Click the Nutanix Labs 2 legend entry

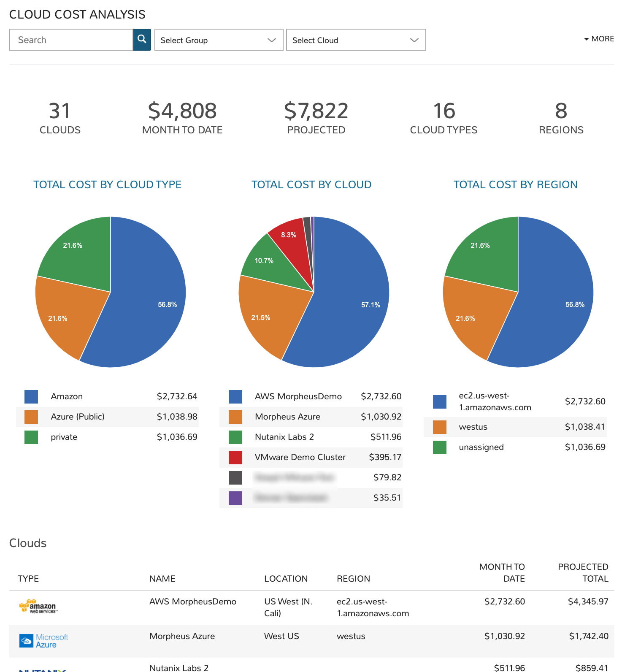pyautogui.click(x=284, y=437)
